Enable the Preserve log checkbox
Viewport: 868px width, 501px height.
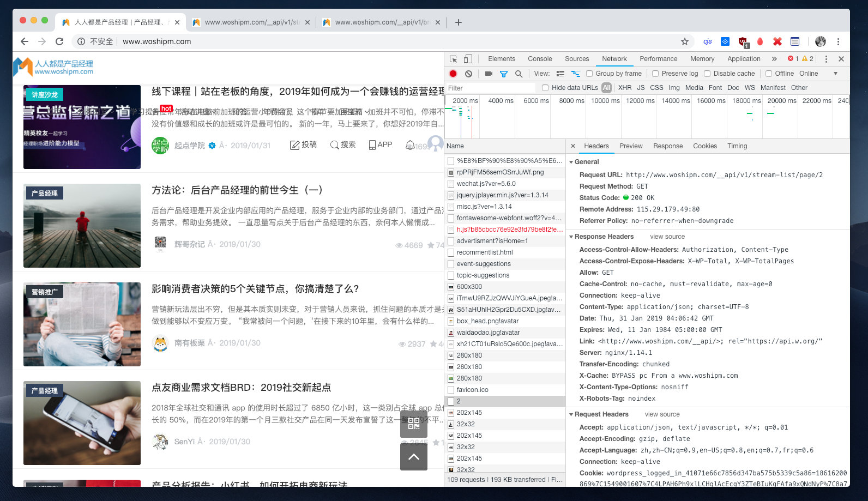click(655, 74)
